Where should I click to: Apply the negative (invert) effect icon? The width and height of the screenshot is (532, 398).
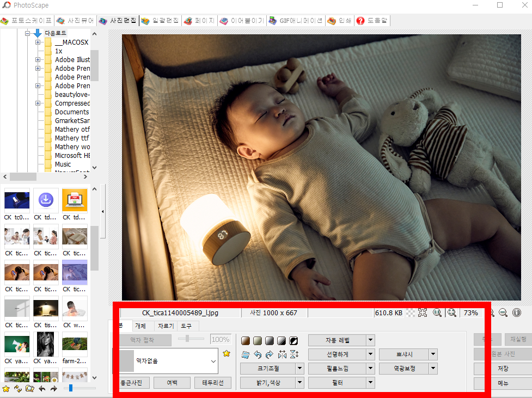pos(293,341)
